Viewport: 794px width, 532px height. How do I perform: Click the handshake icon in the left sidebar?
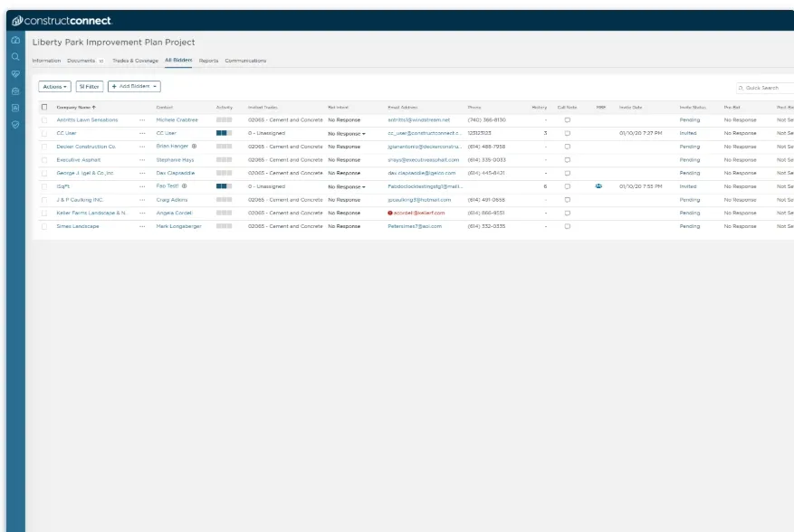click(x=15, y=74)
